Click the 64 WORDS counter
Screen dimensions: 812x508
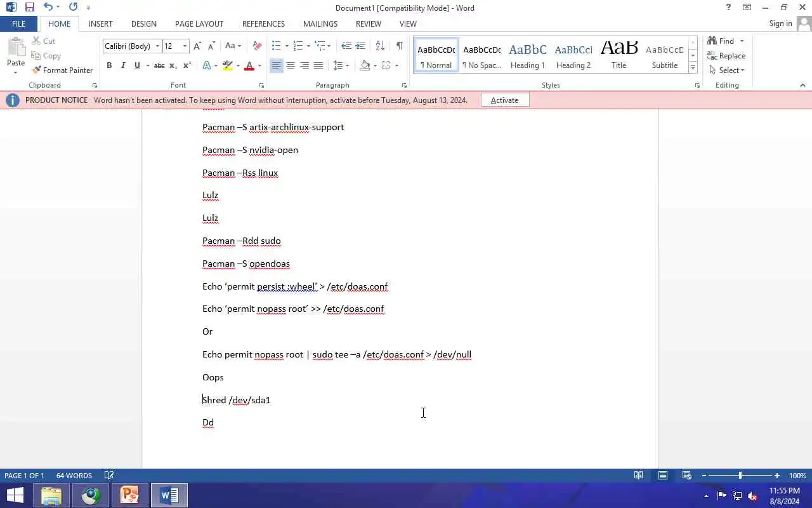tap(74, 475)
